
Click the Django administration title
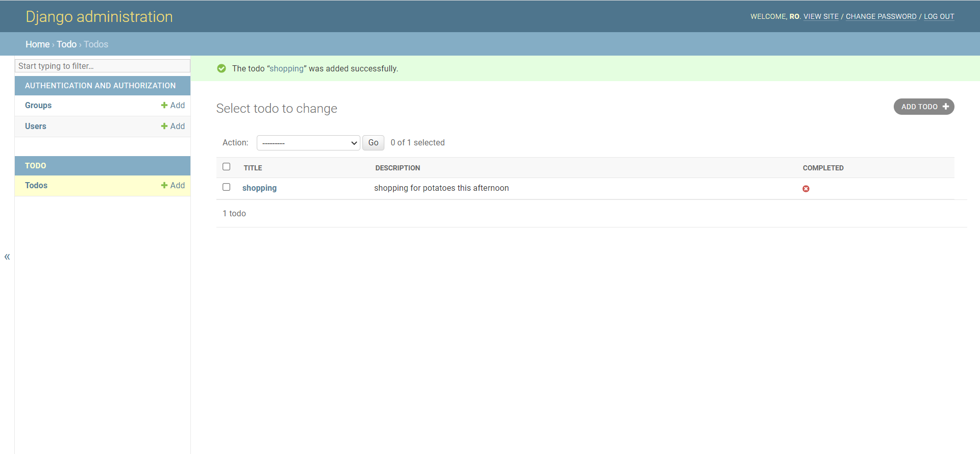click(x=99, y=17)
